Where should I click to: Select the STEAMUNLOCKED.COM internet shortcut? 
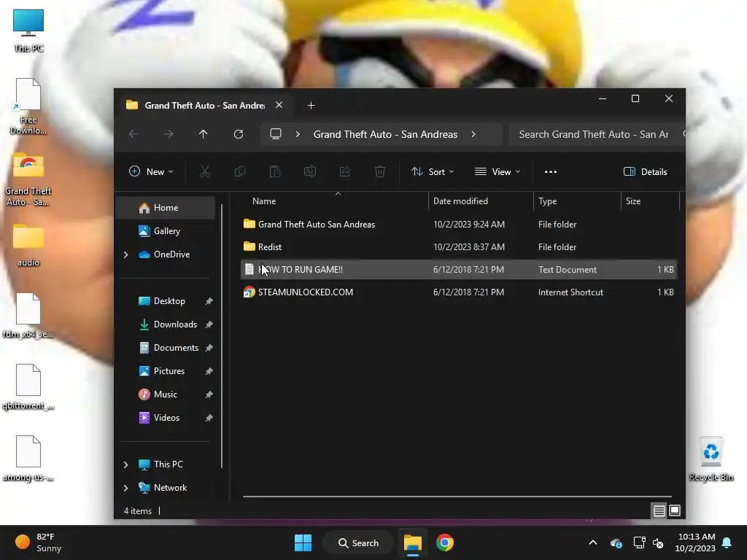click(x=459, y=292)
